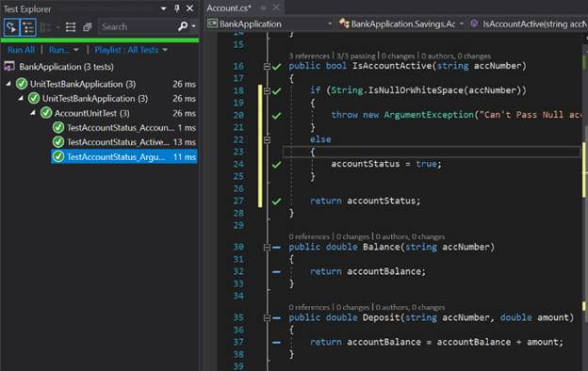This screenshot has width=588, height=371.
Task: Close the Account.cs tab
Action: click(x=276, y=8)
